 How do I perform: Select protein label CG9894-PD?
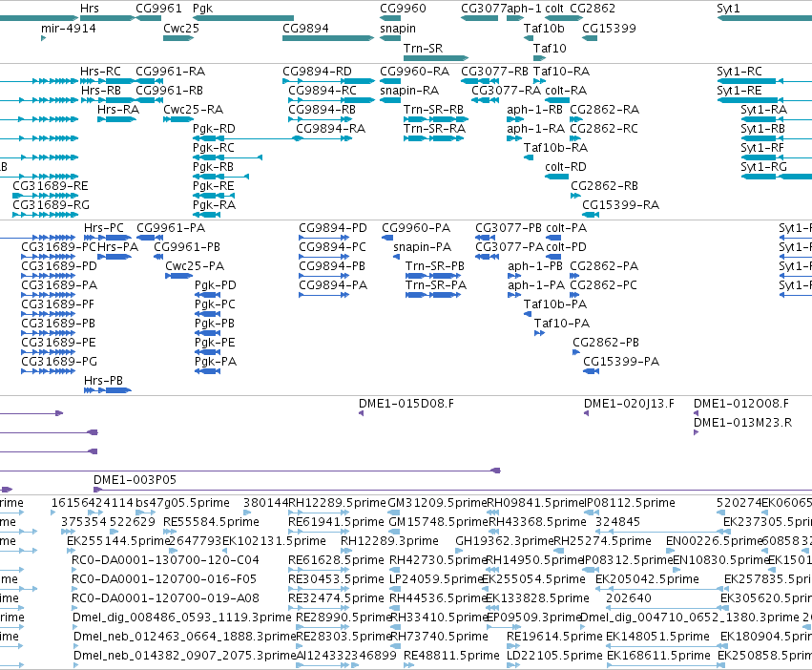pyautogui.click(x=333, y=228)
